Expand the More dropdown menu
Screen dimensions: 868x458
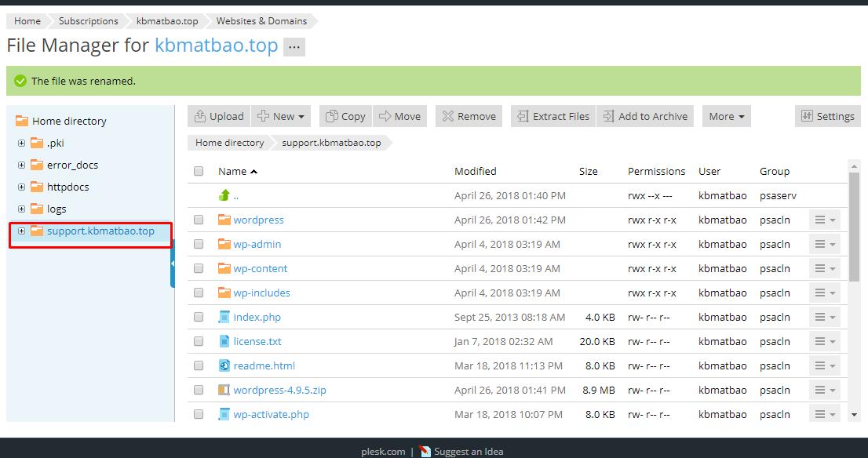[x=726, y=116]
